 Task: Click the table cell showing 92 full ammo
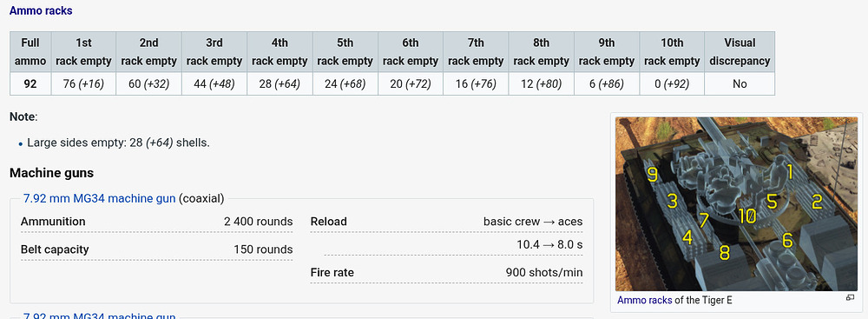tap(30, 84)
